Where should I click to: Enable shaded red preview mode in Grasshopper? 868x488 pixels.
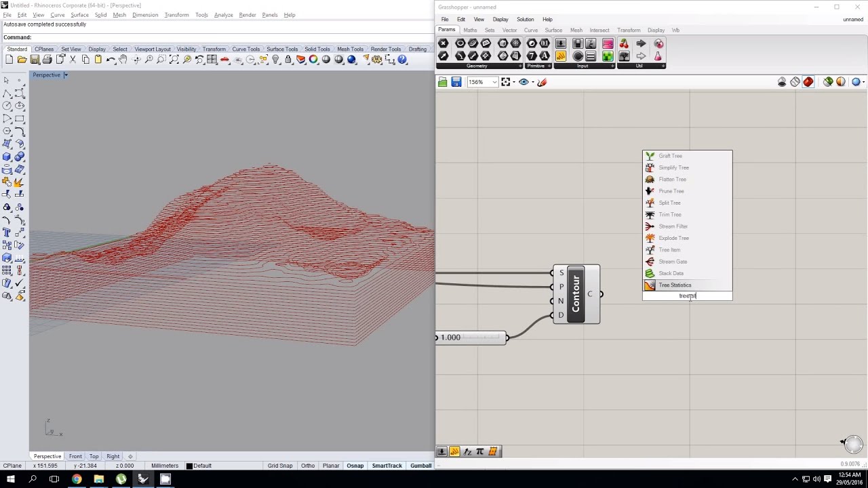[x=808, y=82]
